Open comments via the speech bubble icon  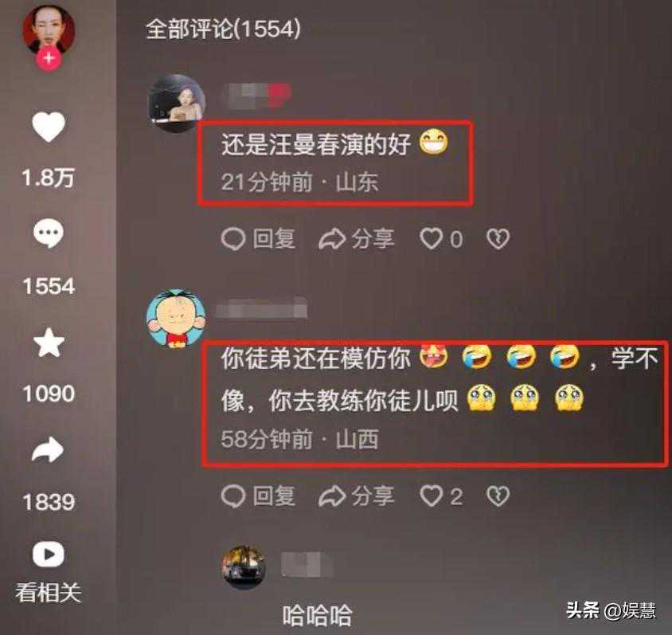[x=49, y=233]
